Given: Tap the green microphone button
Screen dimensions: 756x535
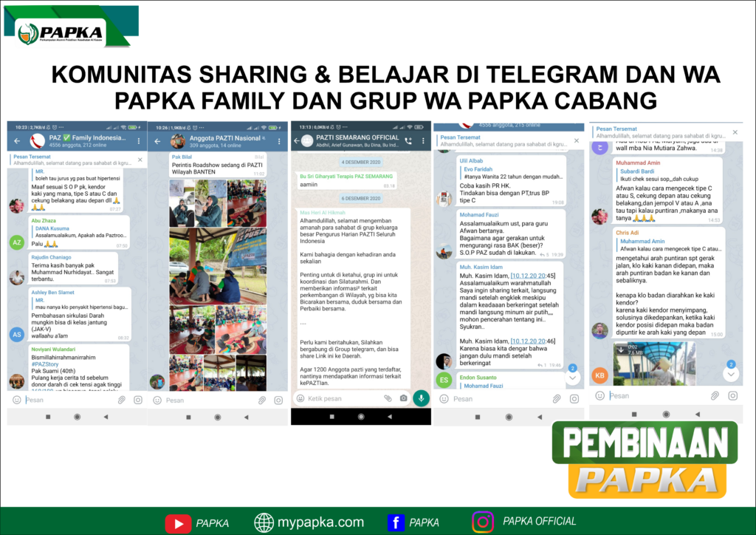Looking at the screenshot, I should coord(422,398).
